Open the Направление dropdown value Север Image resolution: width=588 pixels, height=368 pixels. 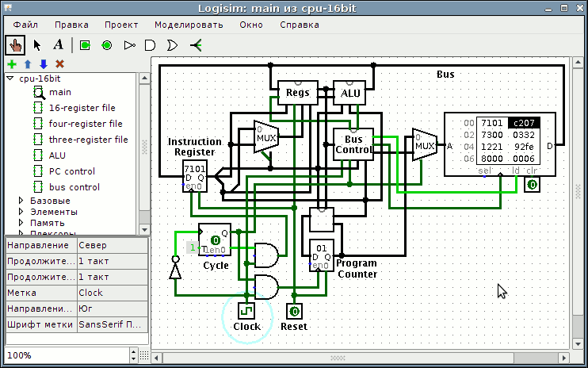coord(112,245)
